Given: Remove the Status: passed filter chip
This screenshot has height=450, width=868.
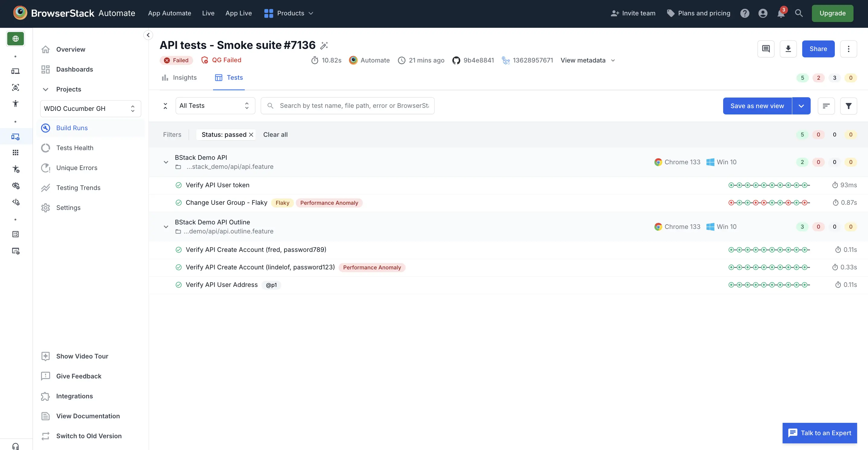Looking at the screenshot, I should (251, 134).
